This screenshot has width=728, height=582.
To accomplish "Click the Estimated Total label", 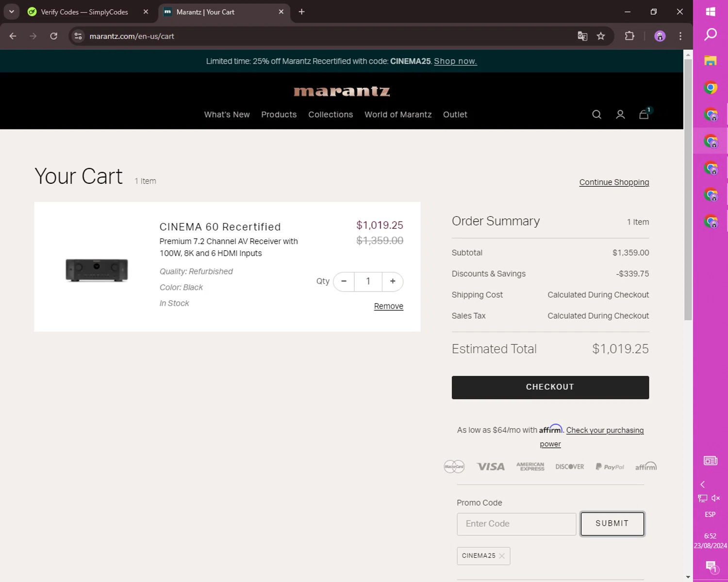I will coord(494,349).
